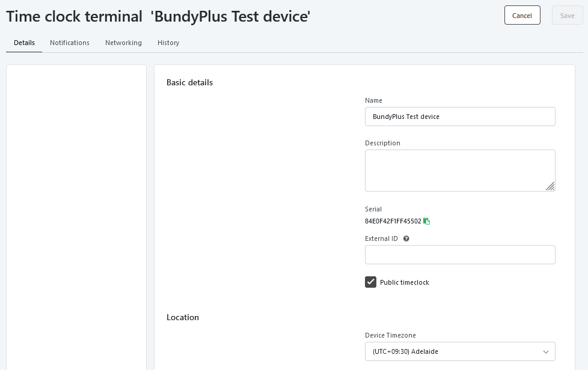The height and width of the screenshot is (370, 588).
Task: View the History tab
Action: pos(168,43)
